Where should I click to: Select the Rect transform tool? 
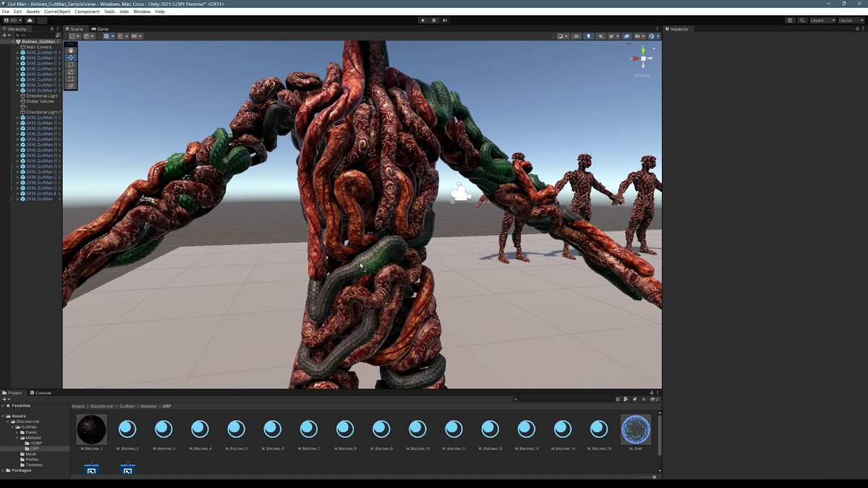[70, 79]
